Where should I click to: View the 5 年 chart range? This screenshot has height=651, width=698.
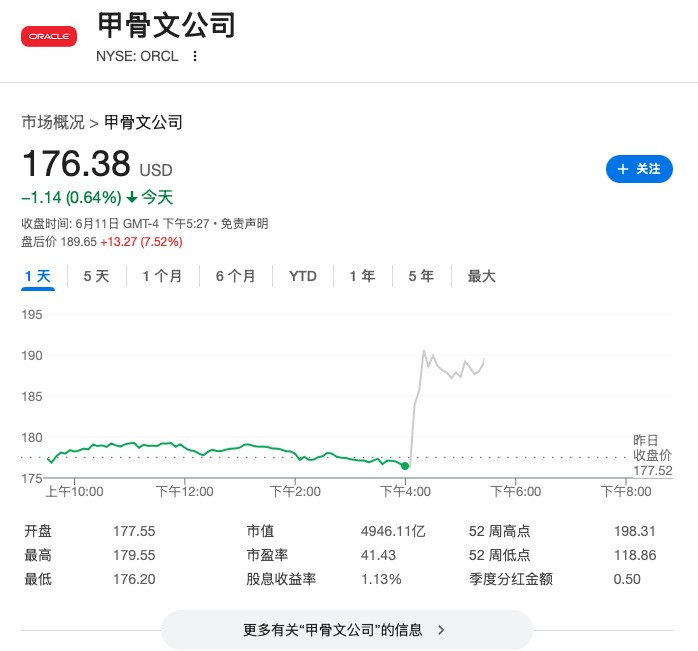[x=421, y=276]
